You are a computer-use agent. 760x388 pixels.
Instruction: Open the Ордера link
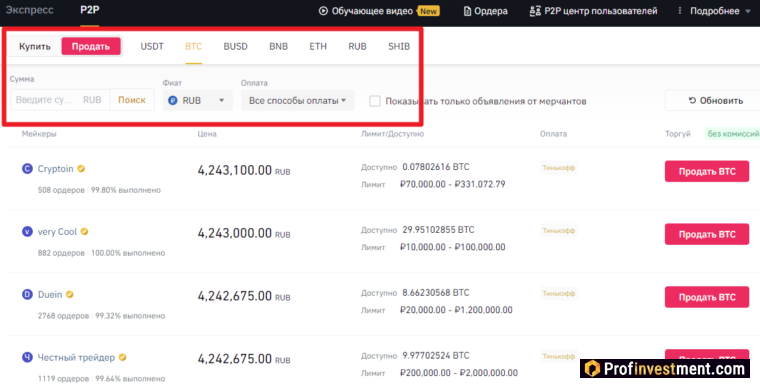(x=491, y=11)
